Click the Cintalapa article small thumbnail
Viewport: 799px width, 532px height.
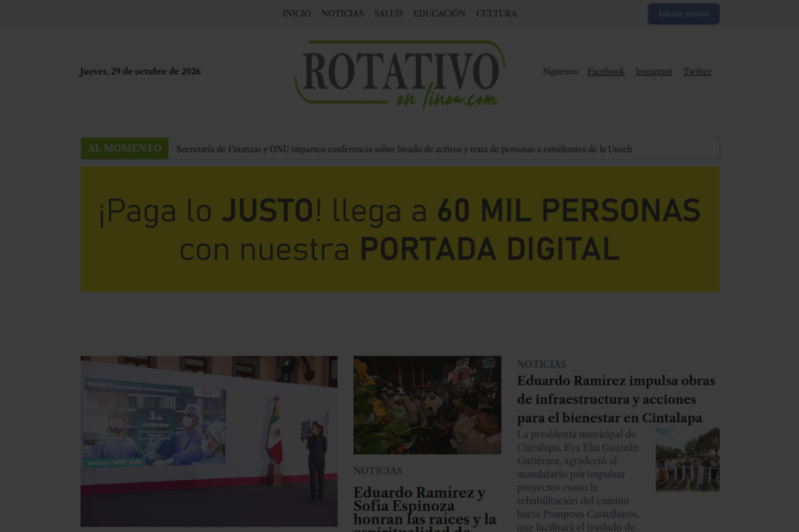[687, 460]
